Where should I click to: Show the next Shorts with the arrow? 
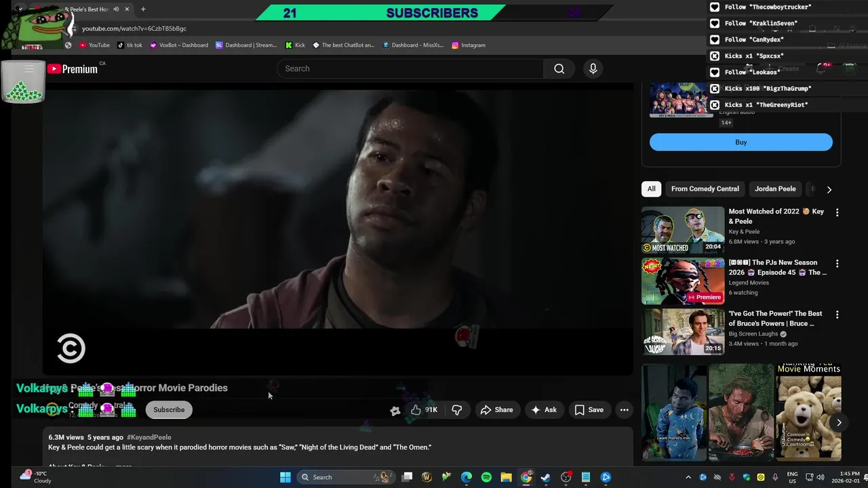coord(839,422)
